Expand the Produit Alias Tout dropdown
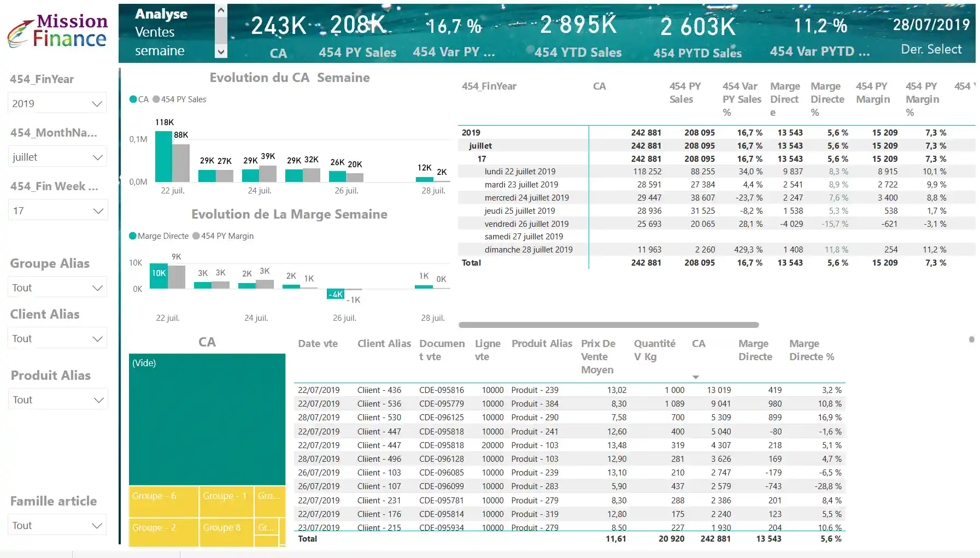Viewport: 980px width, 558px height. (57, 400)
